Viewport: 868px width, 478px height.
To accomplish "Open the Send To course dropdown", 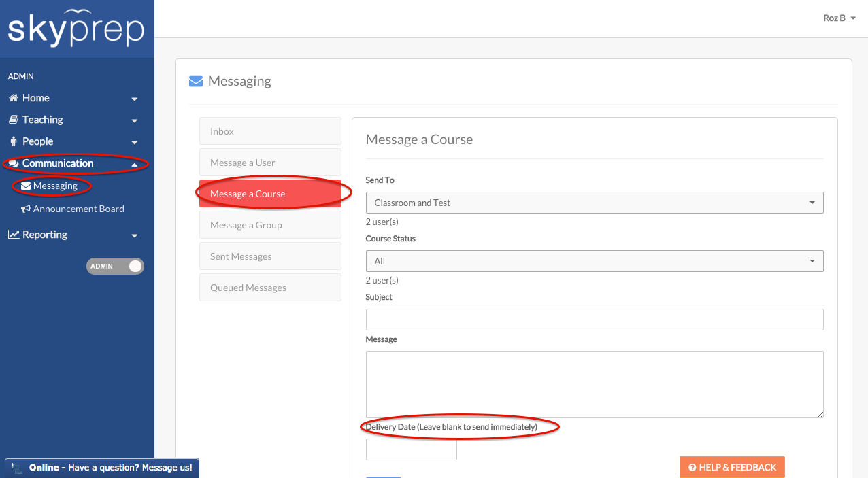I will tap(594, 203).
